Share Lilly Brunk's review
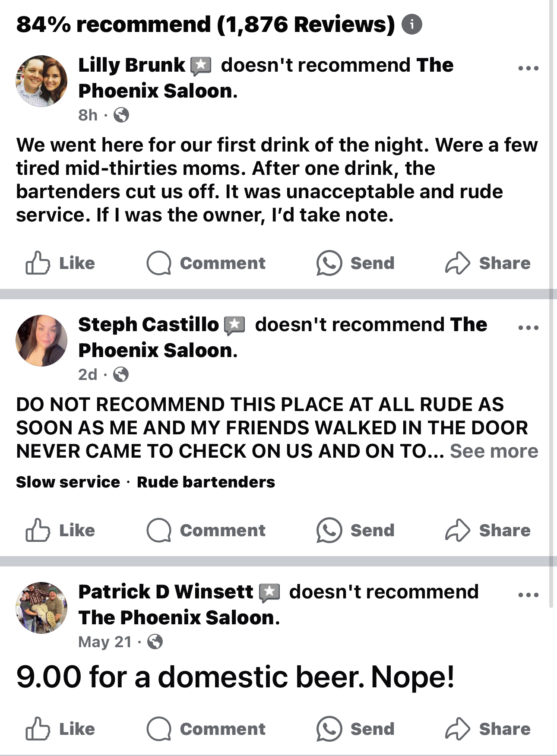The width and height of the screenshot is (557, 756). pyautogui.click(x=488, y=263)
